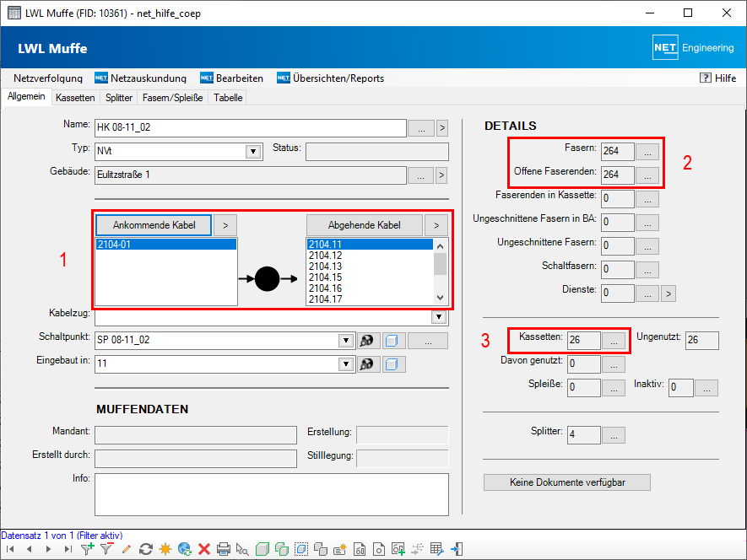Click the Keine Dokumente verfügbar button
The image size is (747, 560).
click(x=567, y=482)
